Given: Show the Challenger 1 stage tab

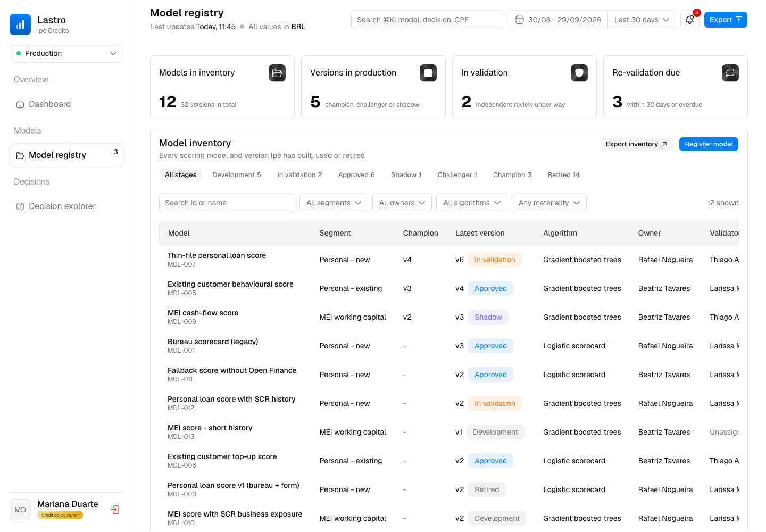Looking at the screenshot, I should click(x=457, y=175).
